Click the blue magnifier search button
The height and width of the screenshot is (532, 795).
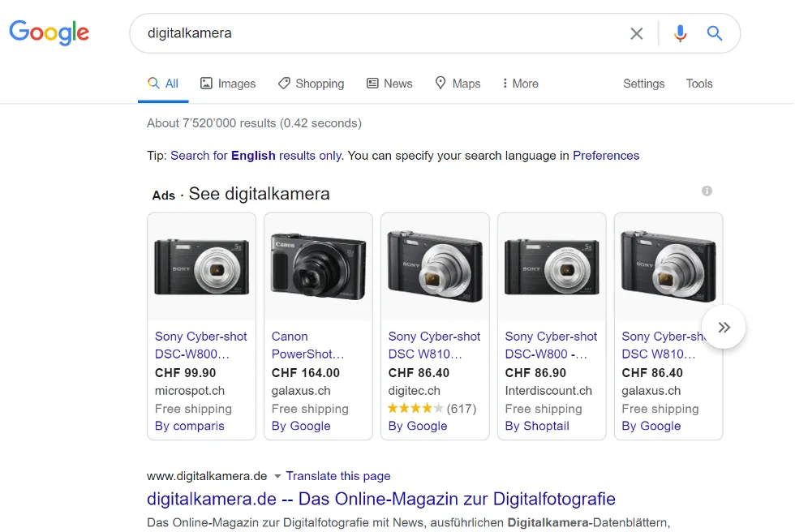[715, 33]
